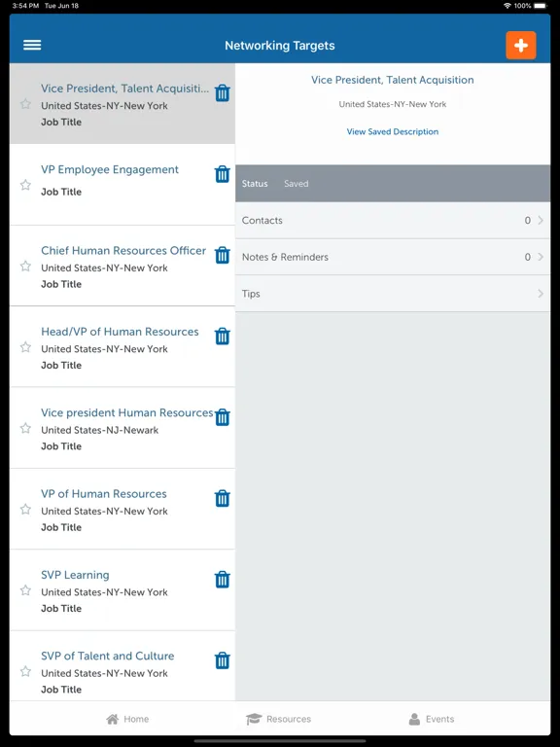Star the Head/VP of Human Resources row
The width and height of the screenshot is (560, 747).
pos(25,347)
